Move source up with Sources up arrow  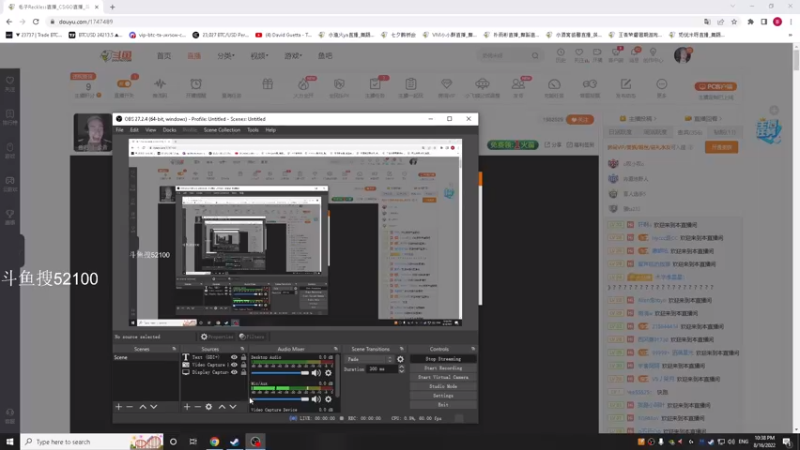(222, 407)
